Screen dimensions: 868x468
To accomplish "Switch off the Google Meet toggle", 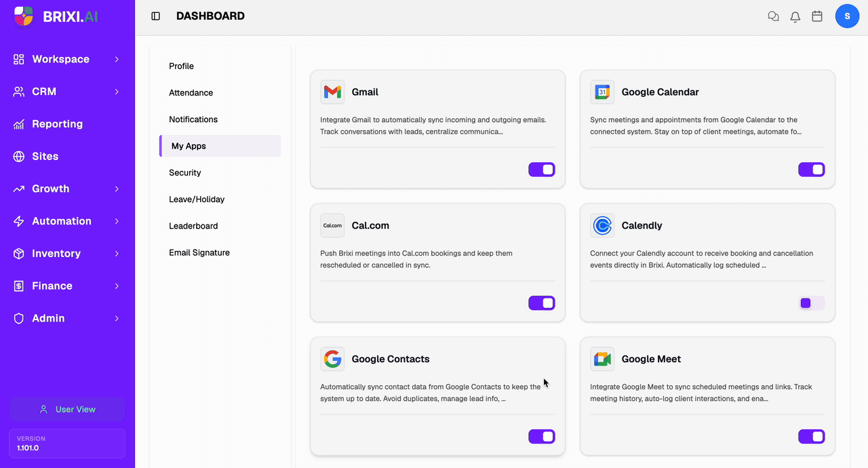I will pos(812,437).
